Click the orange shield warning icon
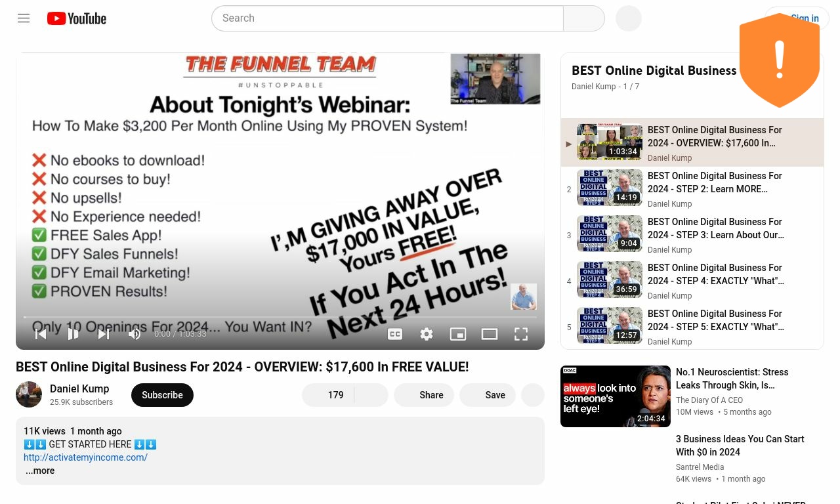The width and height of the screenshot is (840, 504). click(780, 60)
